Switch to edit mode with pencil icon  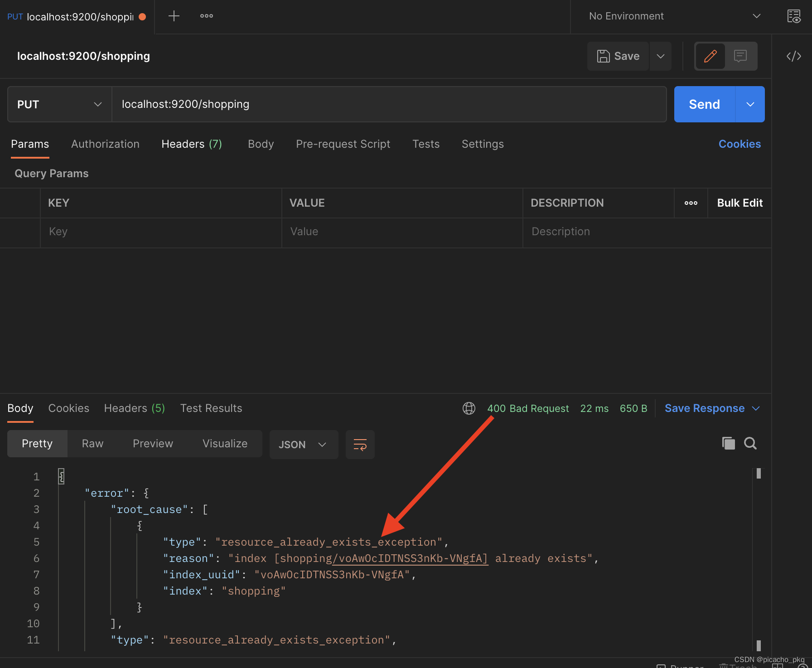point(710,56)
